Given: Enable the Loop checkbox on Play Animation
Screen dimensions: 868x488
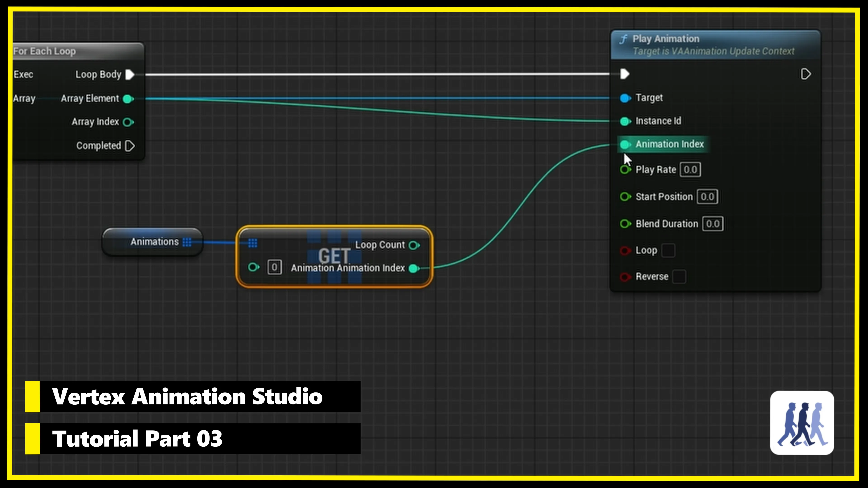Looking at the screenshot, I should pyautogui.click(x=669, y=250).
